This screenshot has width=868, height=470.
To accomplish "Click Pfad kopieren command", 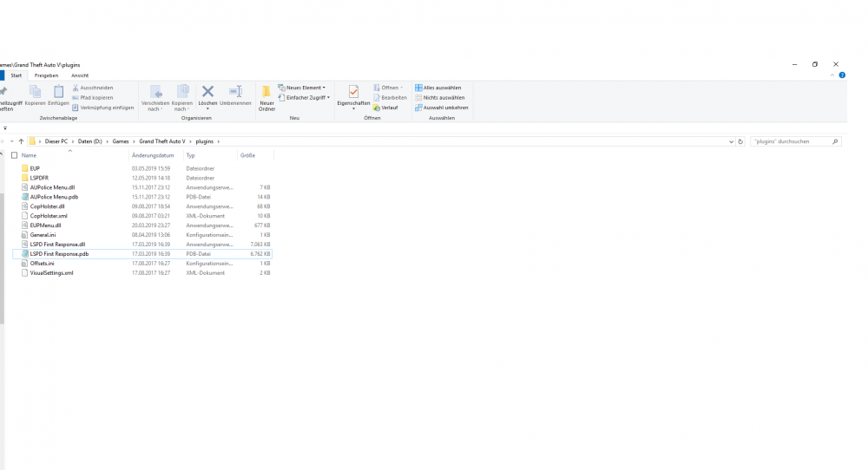I will coord(93,97).
